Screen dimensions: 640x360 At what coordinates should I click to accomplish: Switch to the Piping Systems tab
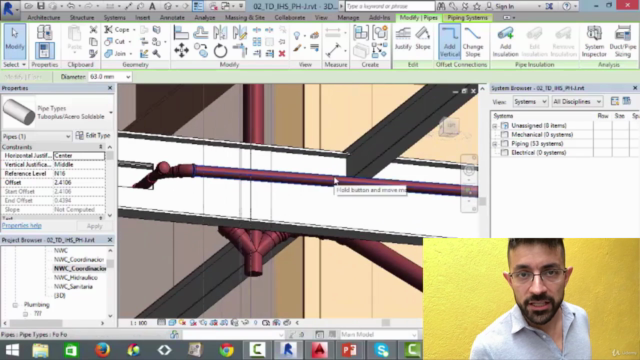[467, 18]
